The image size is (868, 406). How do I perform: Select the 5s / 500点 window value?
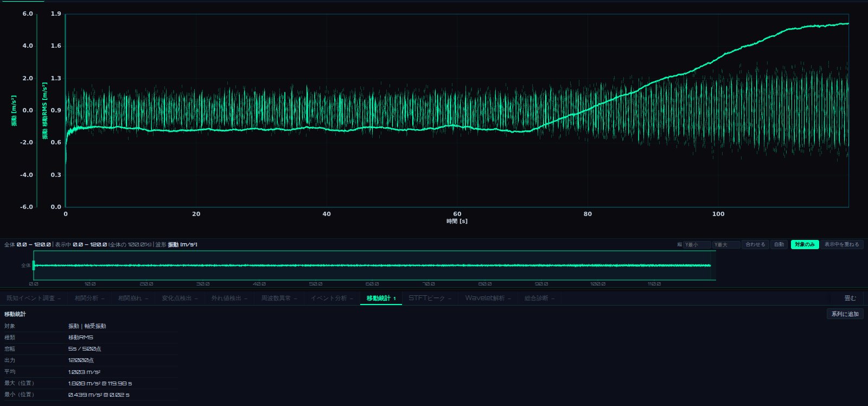(x=85, y=349)
